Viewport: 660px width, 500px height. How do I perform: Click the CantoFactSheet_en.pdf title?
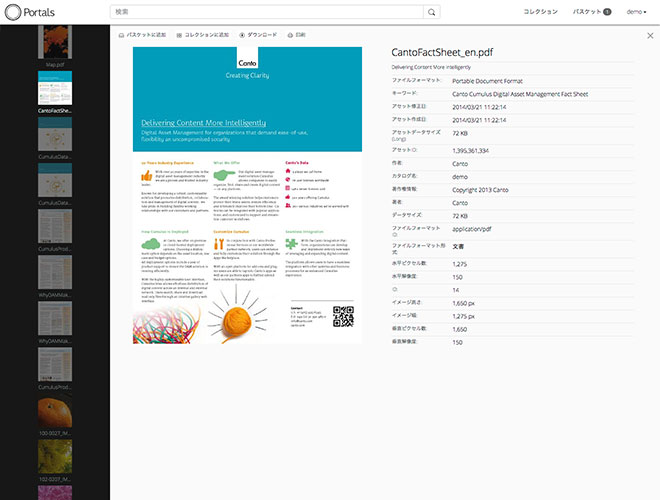(x=442, y=52)
